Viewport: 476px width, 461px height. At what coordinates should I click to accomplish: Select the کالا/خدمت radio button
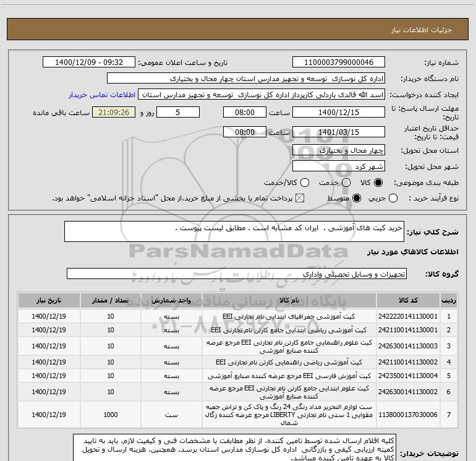point(305,183)
